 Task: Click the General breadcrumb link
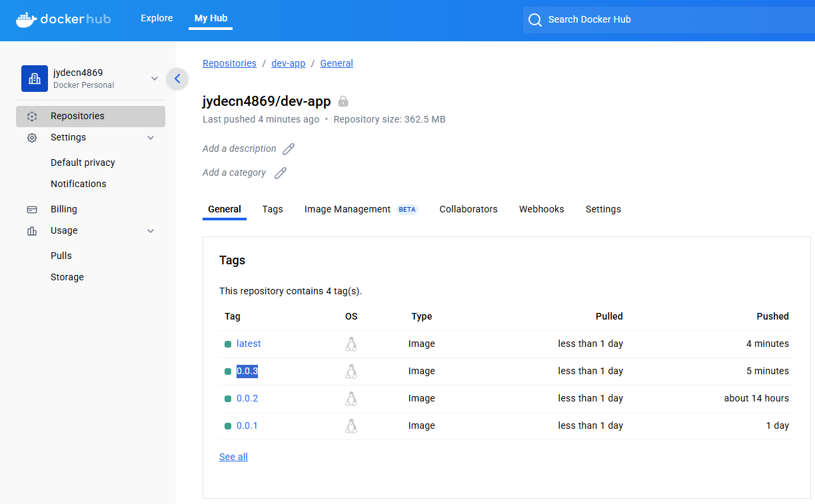pyautogui.click(x=337, y=63)
